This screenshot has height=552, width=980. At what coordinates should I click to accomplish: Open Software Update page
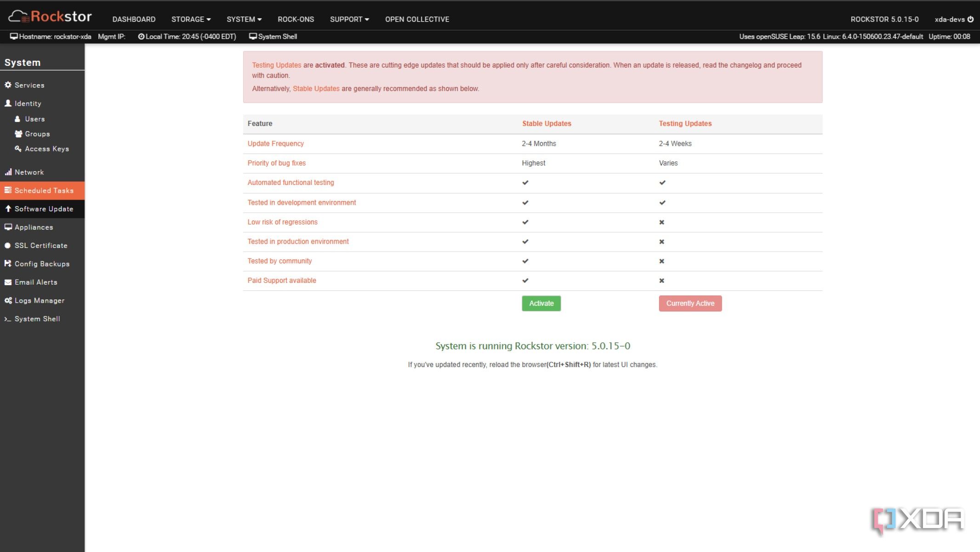[x=42, y=209]
